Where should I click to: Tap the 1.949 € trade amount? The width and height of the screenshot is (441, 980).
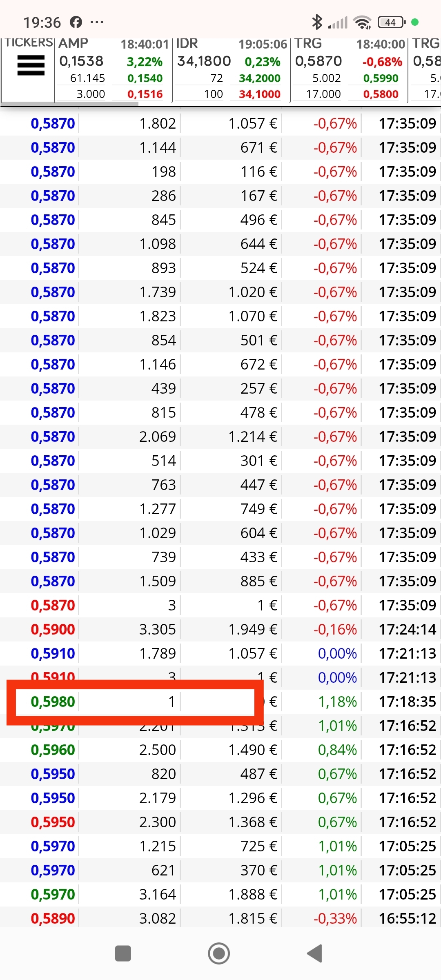tap(253, 629)
